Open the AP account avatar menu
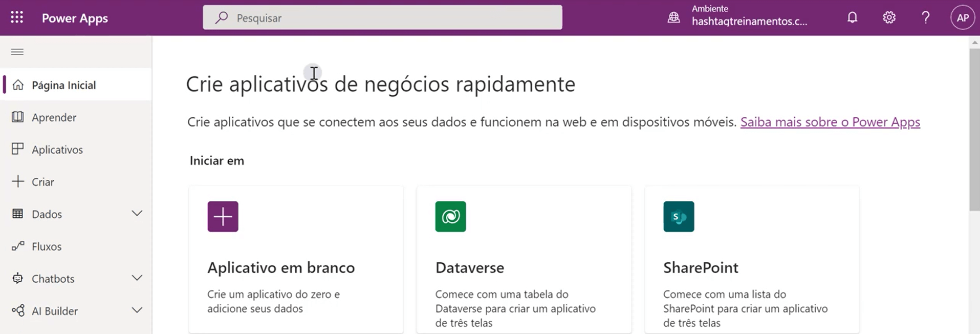The width and height of the screenshot is (980, 334). [962, 17]
